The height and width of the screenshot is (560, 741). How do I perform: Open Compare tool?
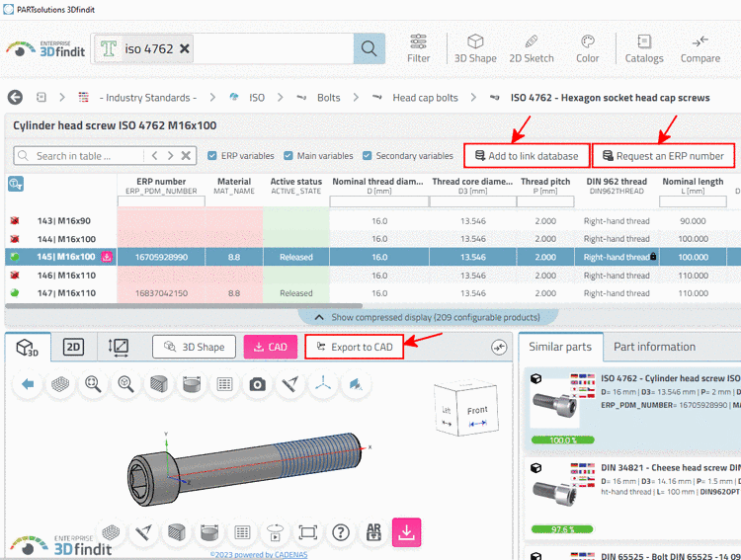pyautogui.click(x=700, y=48)
